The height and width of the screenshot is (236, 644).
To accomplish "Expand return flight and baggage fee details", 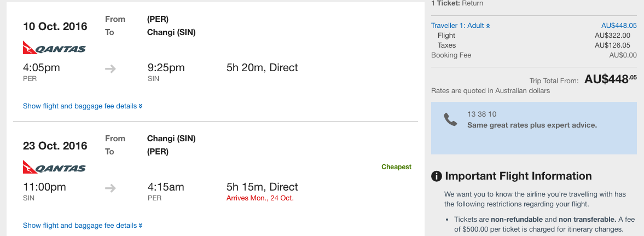I will pyautogui.click(x=83, y=225).
